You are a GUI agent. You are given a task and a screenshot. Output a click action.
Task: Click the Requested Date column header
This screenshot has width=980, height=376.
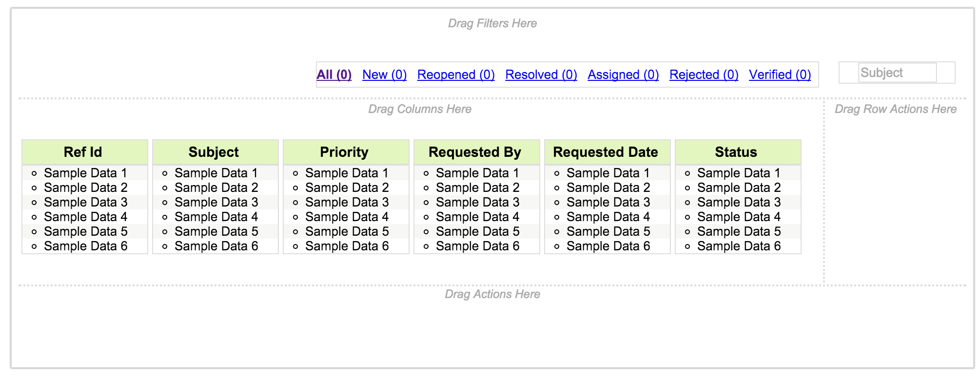point(606,152)
